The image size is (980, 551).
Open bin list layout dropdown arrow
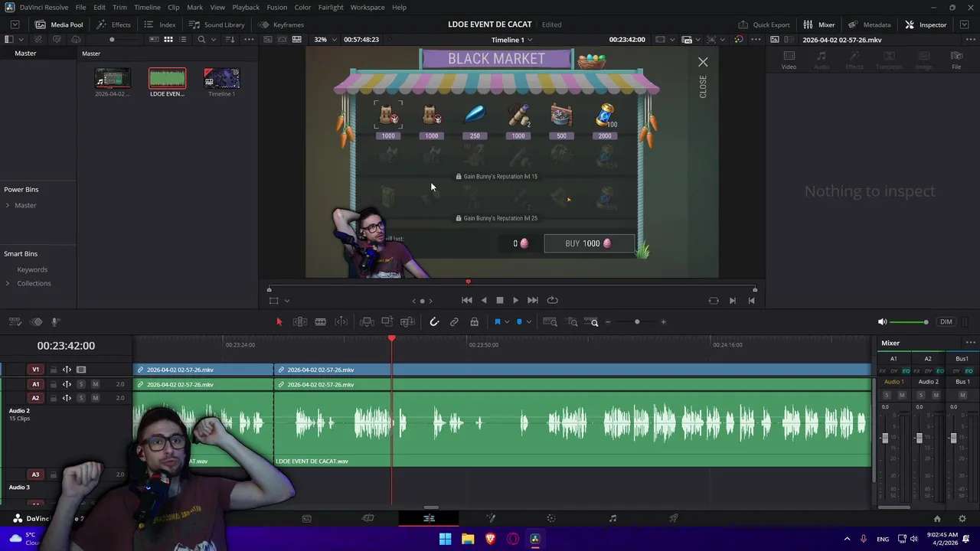click(21, 40)
